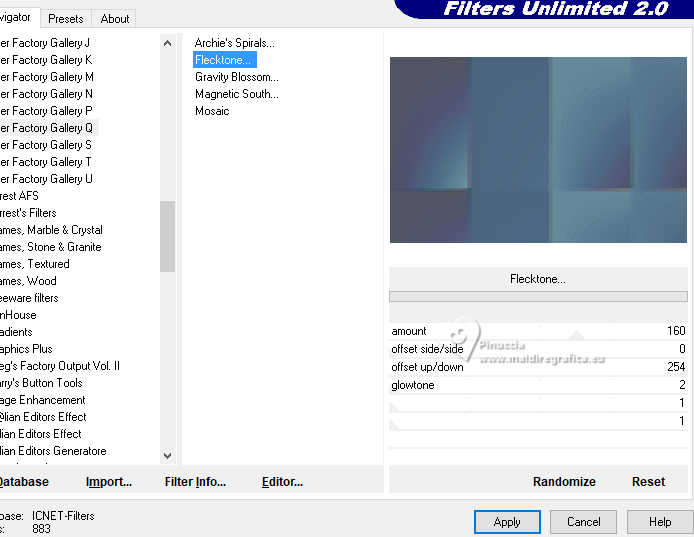Viewport: 694px width, 537px height.
Task: Select Frames, Stone & Granite category
Action: click(x=51, y=247)
